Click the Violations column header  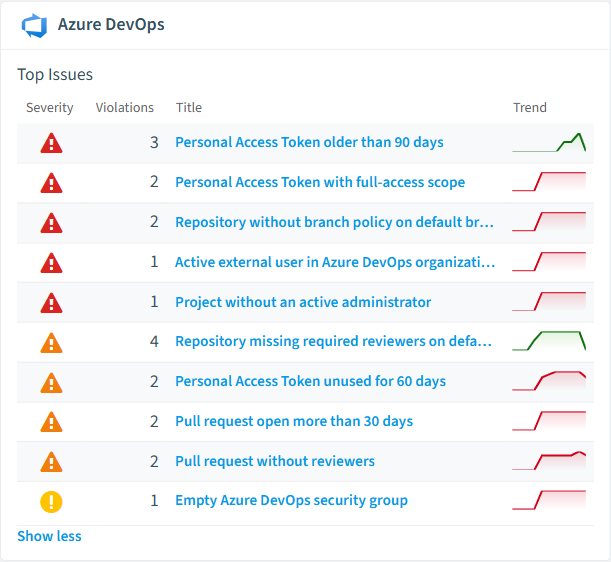[125, 108]
